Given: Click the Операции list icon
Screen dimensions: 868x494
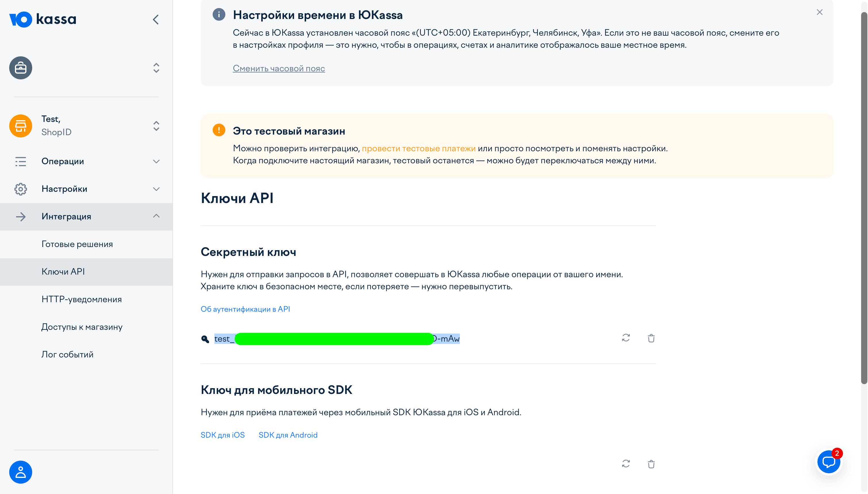Looking at the screenshot, I should [20, 162].
